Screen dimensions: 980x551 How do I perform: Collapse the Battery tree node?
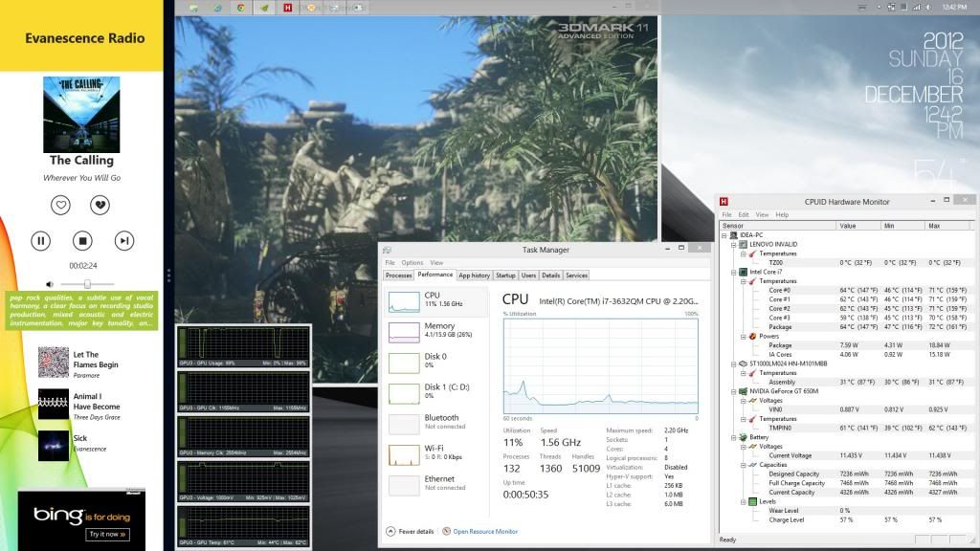point(734,438)
